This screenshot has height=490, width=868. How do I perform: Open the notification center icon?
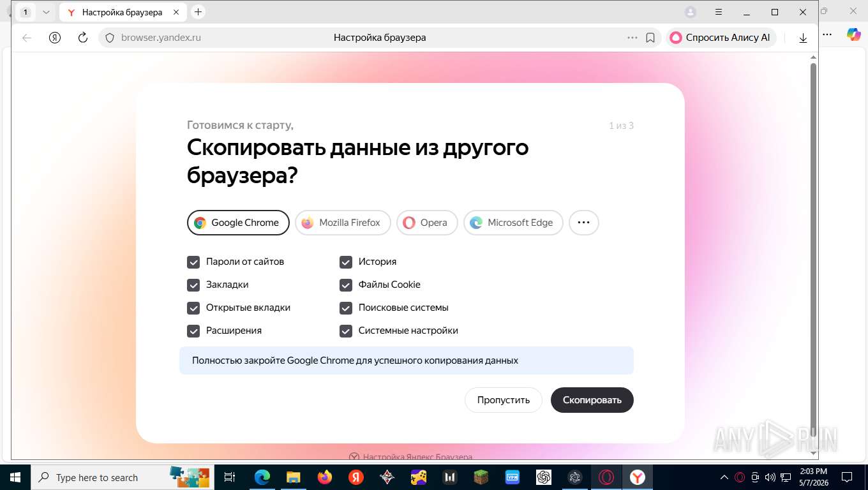(847, 477)
